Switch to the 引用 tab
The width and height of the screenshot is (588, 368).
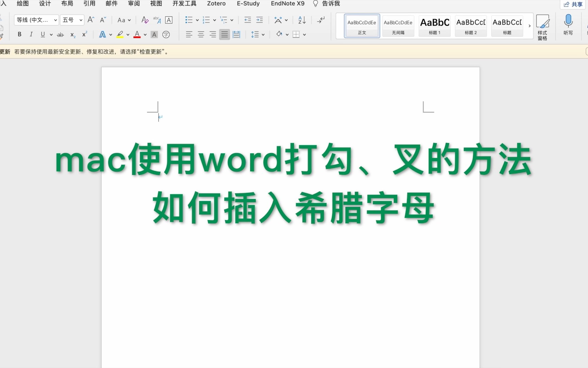89,3
